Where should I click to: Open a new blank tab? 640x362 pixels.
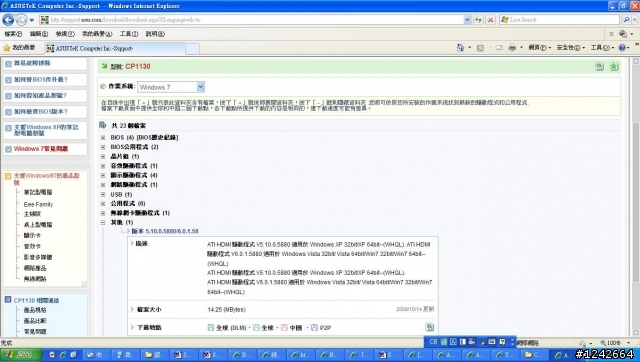pos(192,49)
